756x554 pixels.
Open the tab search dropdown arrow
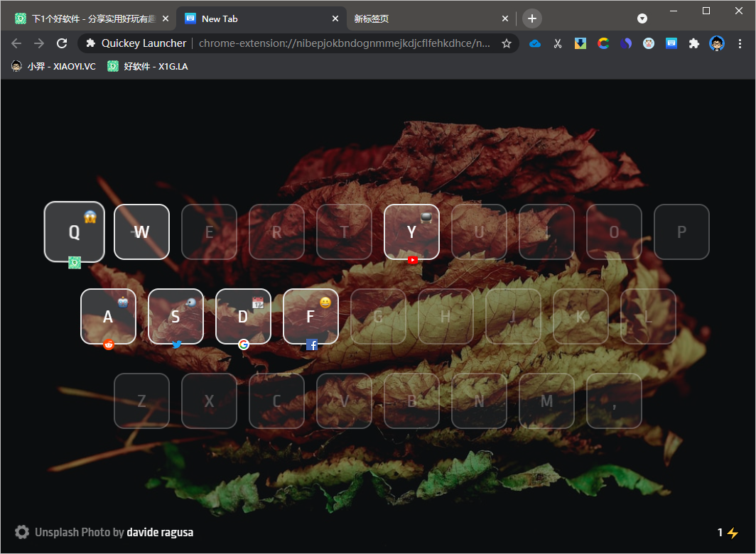[642, 18]
